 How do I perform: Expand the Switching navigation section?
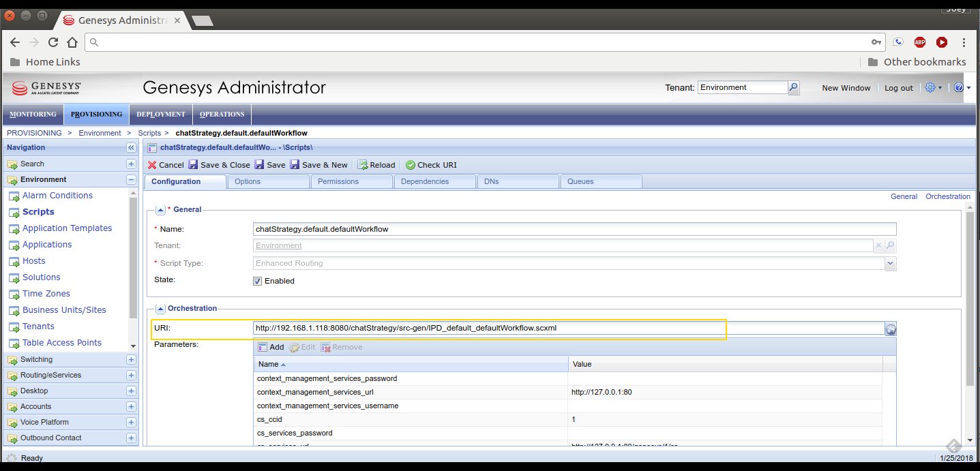[x=131, y=359]
